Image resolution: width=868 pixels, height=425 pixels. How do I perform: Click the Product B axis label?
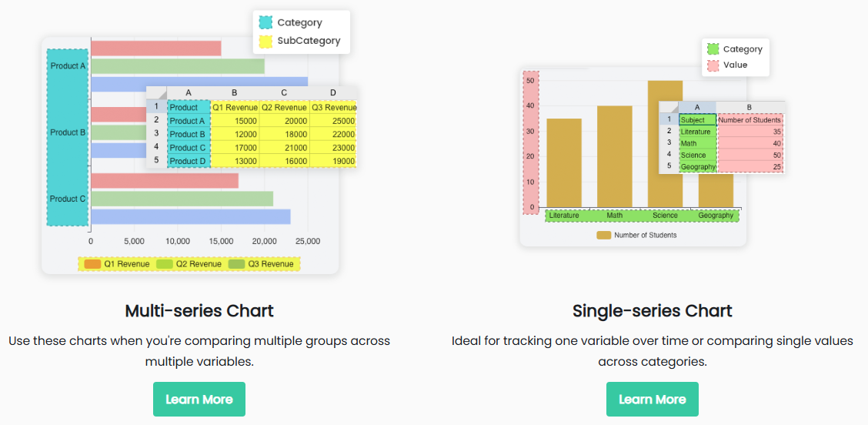[68, 132]
